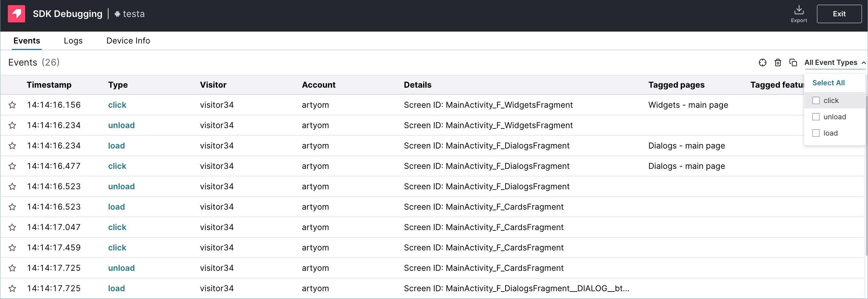
Task: Star the 14:14:16.523 unload event
Action: [x=12, y=187]
